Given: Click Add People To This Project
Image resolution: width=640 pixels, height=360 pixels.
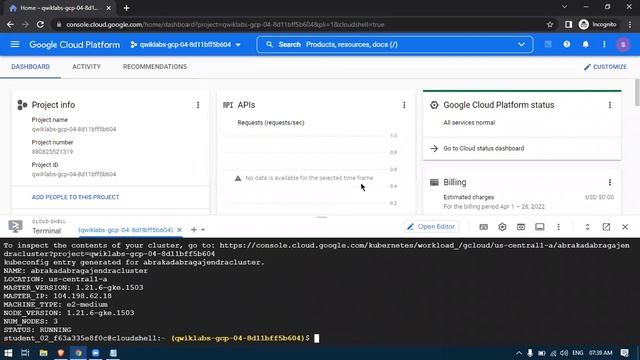Looking at the screenshot, I should coord(76,197).
